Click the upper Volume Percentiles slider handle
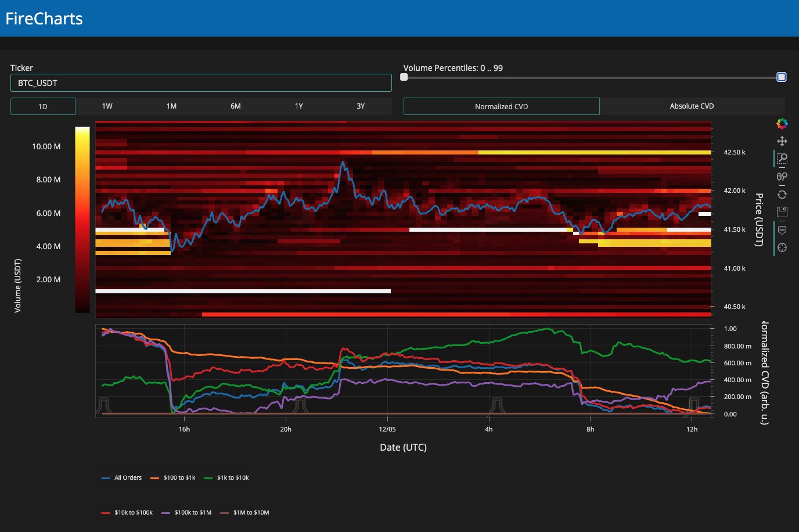Image resolution: width=799 pixels, height=532 pixels. (x=782, y=77)
